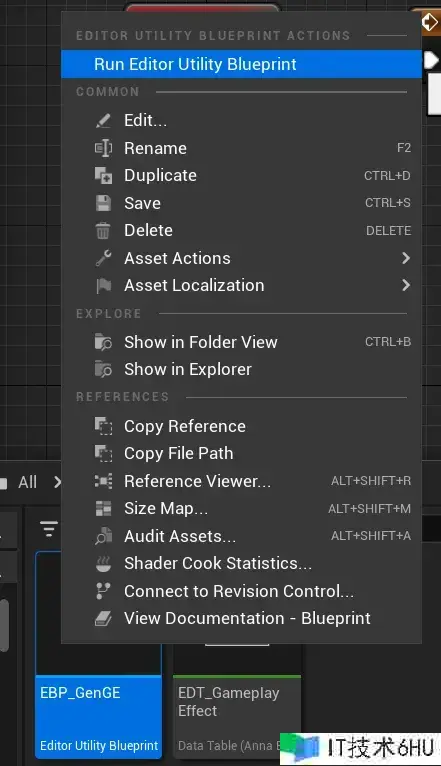The width and height of the screenshot is (441, 766).
Task: Click the Duplicate icon
Action: 103,175
